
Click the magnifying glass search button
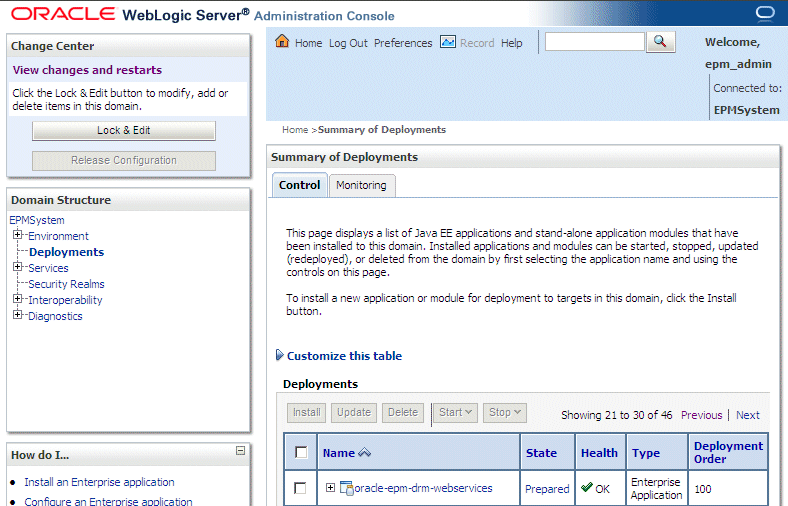[660, 42]
